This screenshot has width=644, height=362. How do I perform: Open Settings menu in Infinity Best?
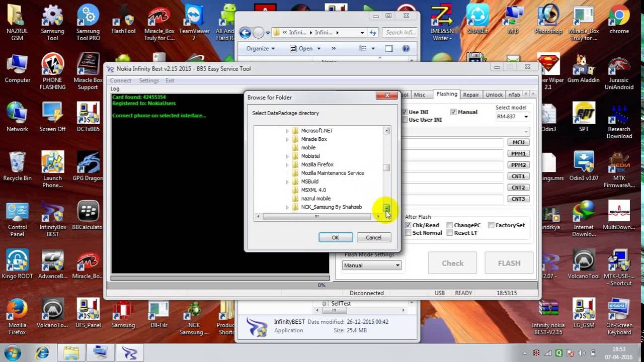pyautogui.click(x=149, y=80)
